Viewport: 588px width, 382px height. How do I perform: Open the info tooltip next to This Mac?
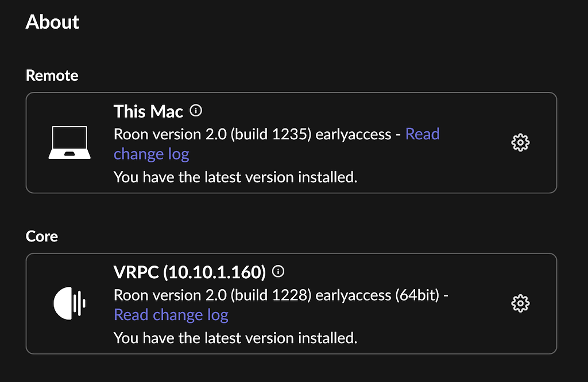(197, 110)
